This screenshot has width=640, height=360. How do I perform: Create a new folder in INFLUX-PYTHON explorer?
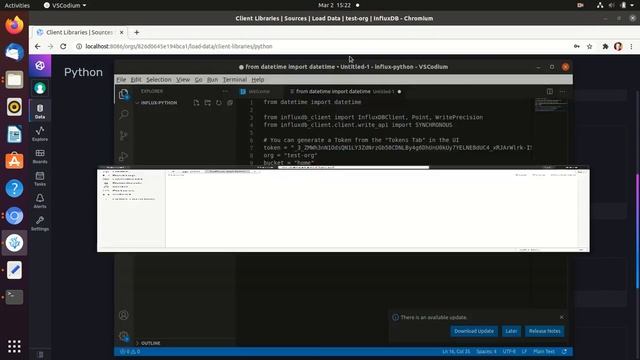click(x=208, y=103)
